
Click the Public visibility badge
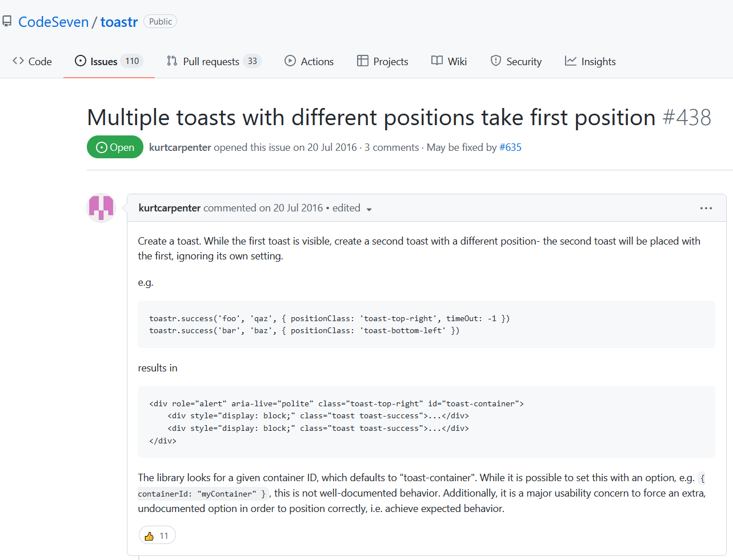tap(160, 21)
